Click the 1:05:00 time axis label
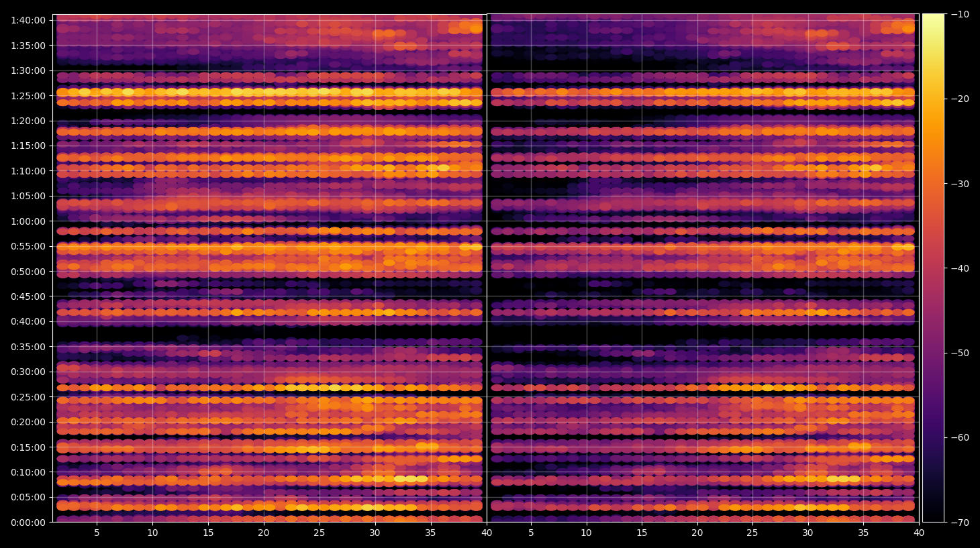The height and width of the screenshot is (548, 980). [x=28, y=196]
